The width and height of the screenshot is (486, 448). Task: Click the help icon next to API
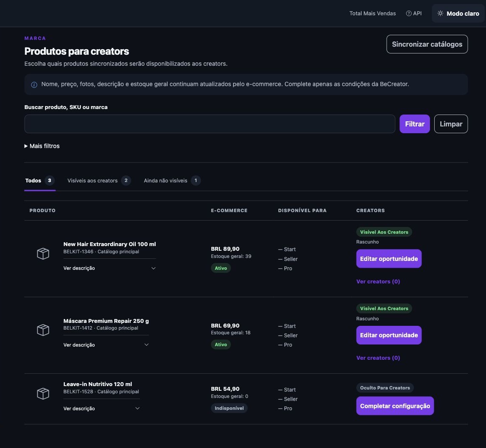(x=409, y=13)
